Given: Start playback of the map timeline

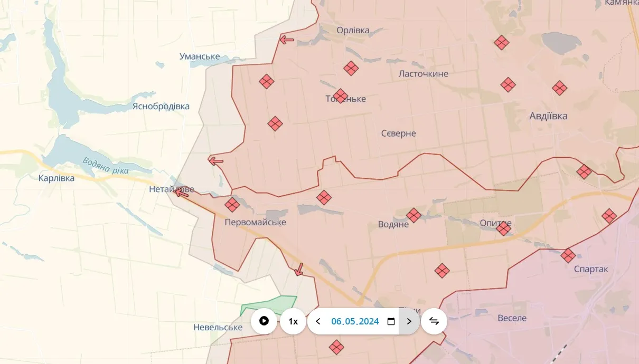Looking at the screenshot, I should click(x=264, y=321).
